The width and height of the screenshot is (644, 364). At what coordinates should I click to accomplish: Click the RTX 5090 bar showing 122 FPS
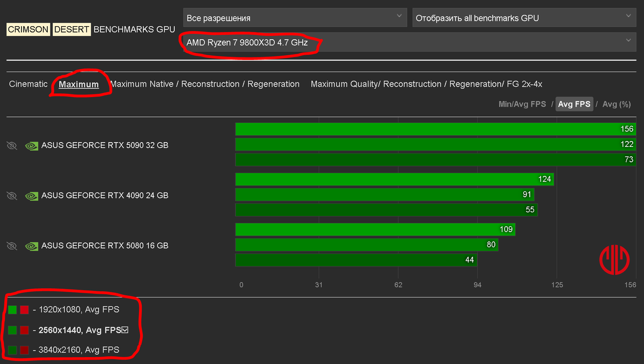(x=436, y=144)
